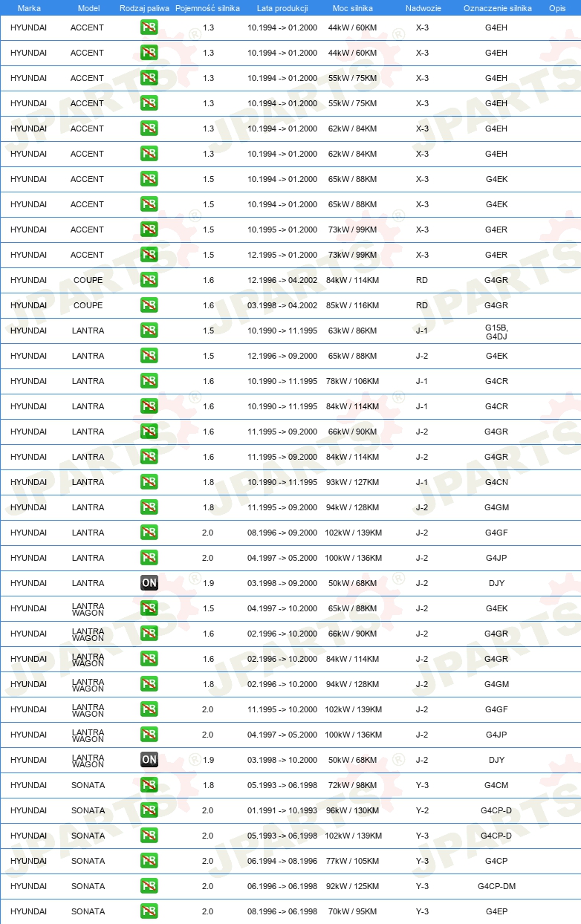Click the Lata produkcji column header
Image resolution: width=581 pixels, height=924 pixels.
point(282,8)
